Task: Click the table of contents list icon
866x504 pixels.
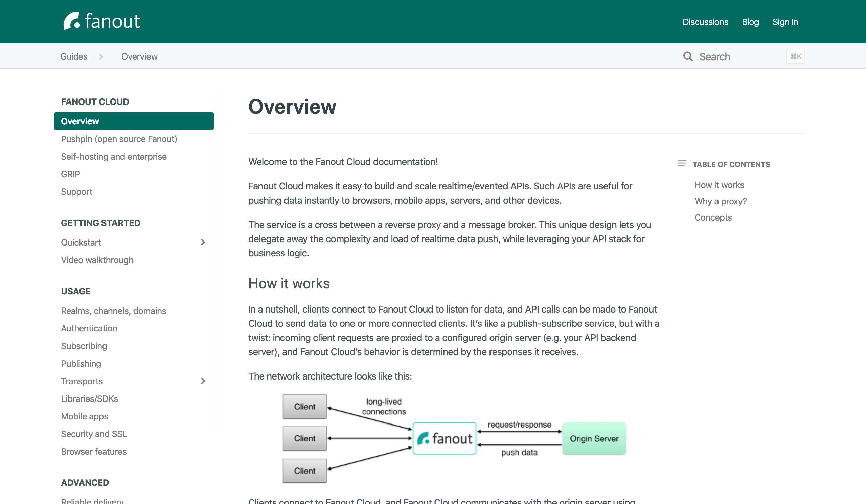Action: pyautogui.click(x=682, y=164)
